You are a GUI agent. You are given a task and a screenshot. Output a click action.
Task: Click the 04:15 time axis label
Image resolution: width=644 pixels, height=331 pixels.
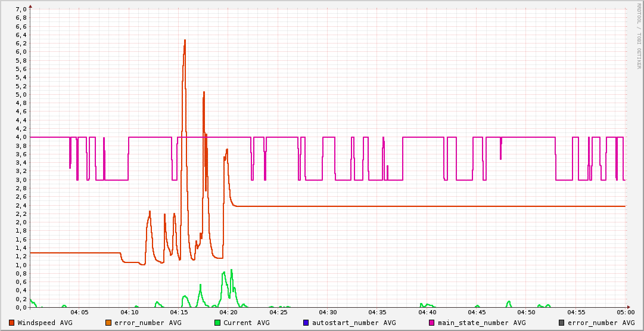point(179,313)
